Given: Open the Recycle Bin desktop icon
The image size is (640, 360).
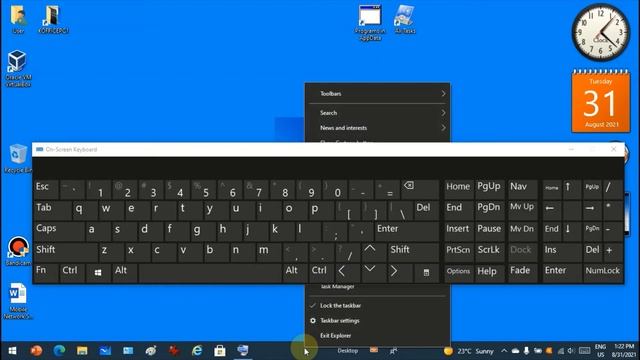Looking at the screenshot, I should [x=18, y=159].
